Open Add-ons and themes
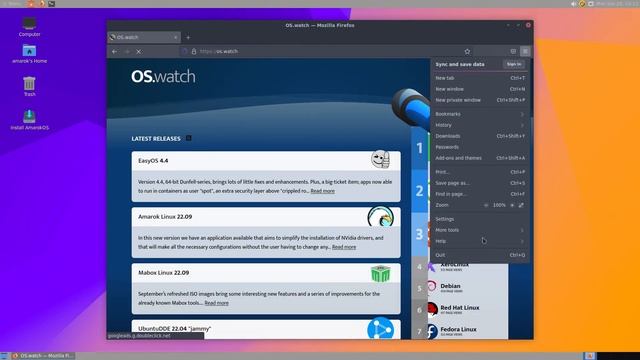This screenshot has width=640, height=360. click(x=480, y=158)
